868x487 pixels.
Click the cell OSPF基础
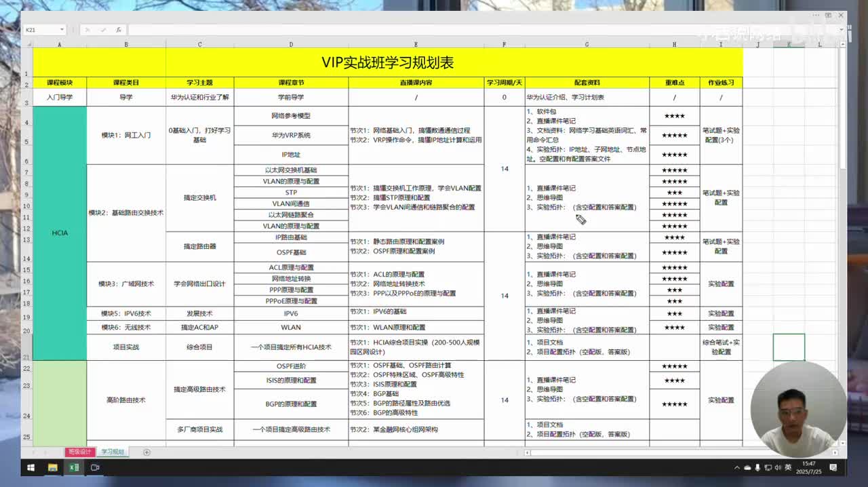[x=291, y=252]
